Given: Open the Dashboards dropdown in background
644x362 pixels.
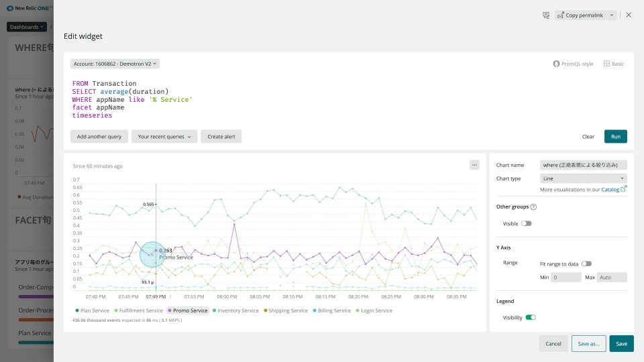Looking at the screenshot, I should [x=27, y=27].
